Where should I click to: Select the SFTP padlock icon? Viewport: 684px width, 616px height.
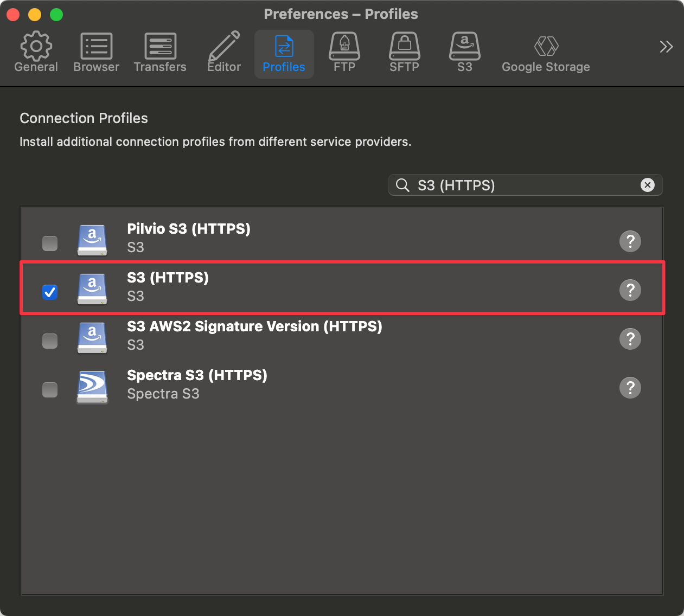[x=404, y=52]
